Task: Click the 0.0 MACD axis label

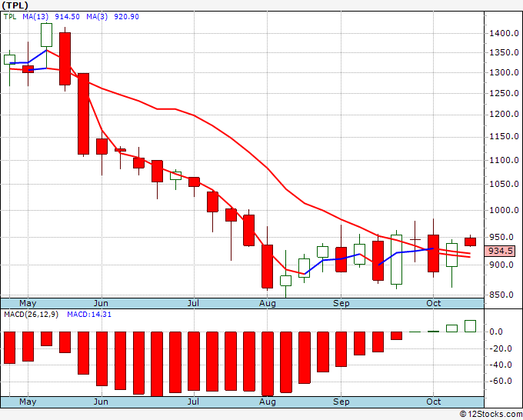Action: pyautogui.click(x=496, y=332)
